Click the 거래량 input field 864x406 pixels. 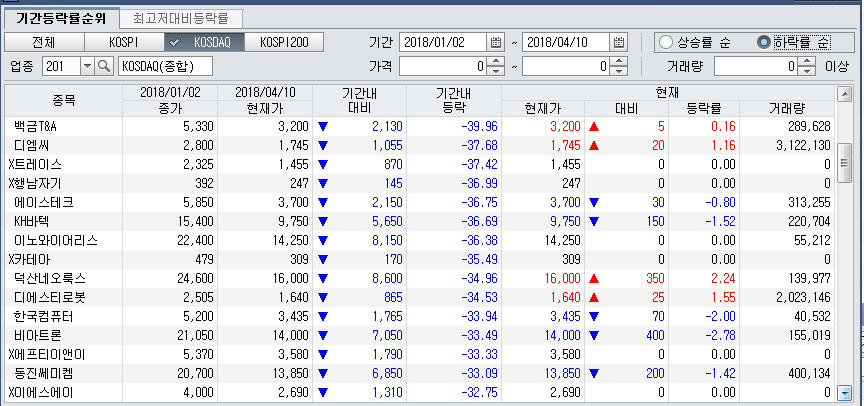click(757, 67)
